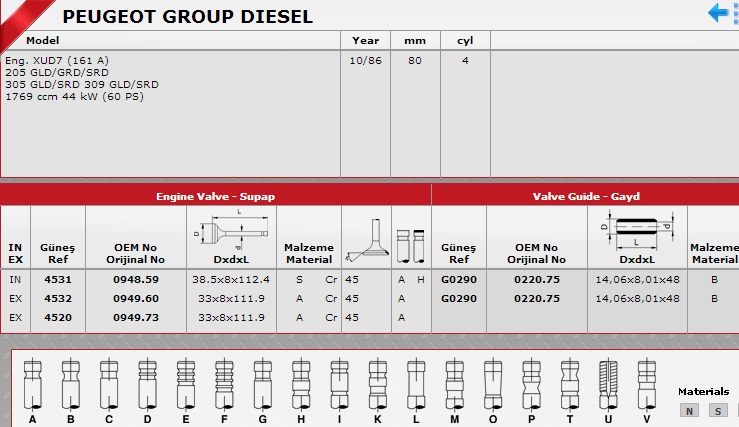This screenshot has width=739, height=427.
Task: Click the Valve Guide - Gayd header
Action: click(585, 197)
